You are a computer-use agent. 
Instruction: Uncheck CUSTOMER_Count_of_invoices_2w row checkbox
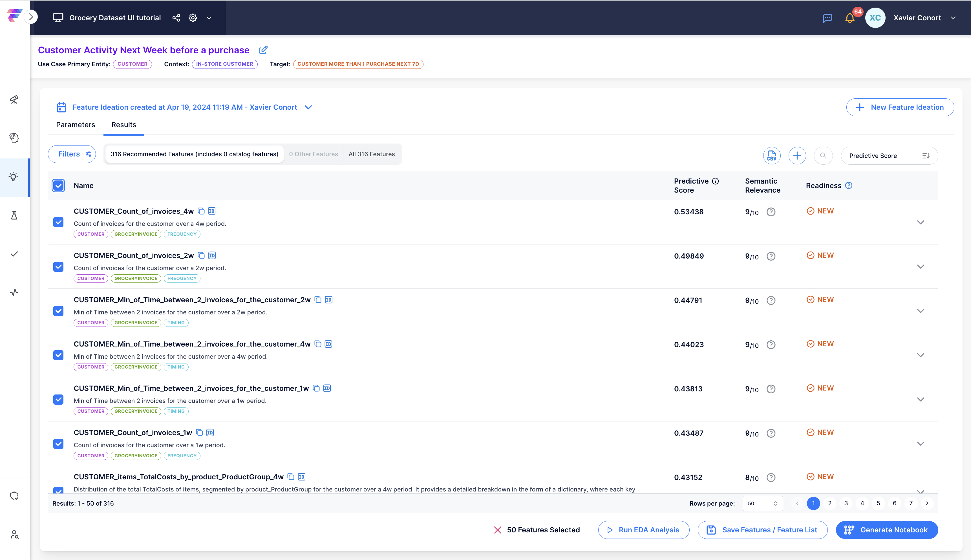click(58, 266)
